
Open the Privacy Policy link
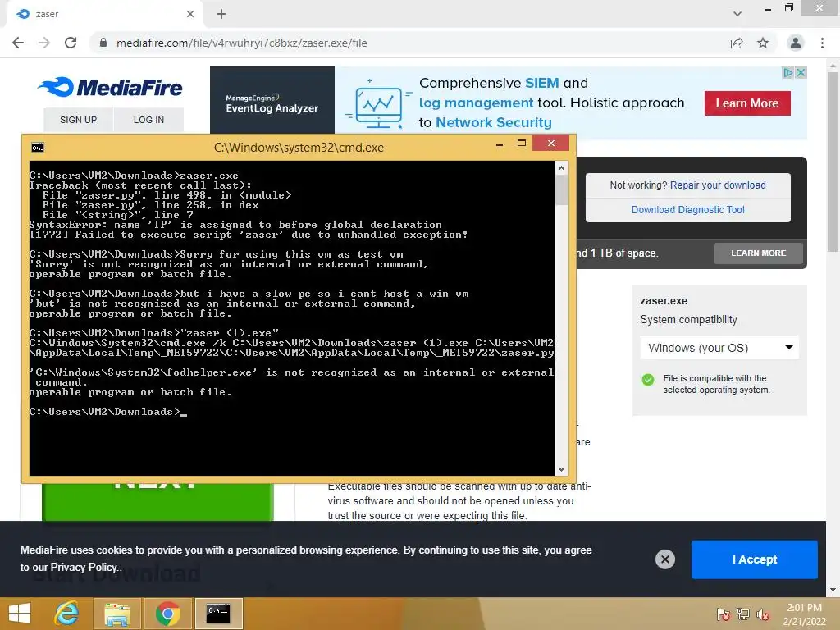pyautogui.click(x=84, y=567)
